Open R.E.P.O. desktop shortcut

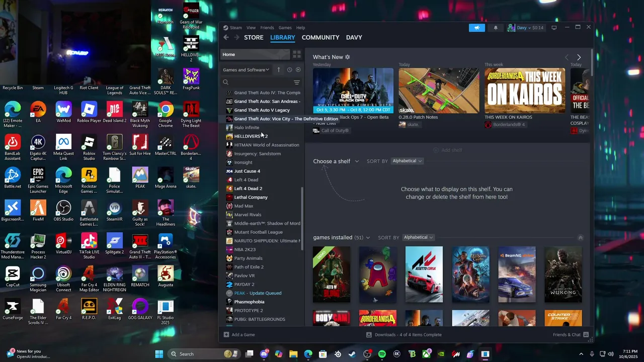click(x=89, y=310)
